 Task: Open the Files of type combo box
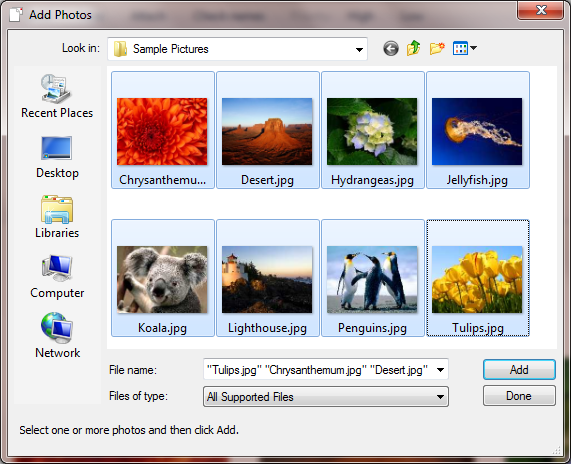tap(326, 397)
